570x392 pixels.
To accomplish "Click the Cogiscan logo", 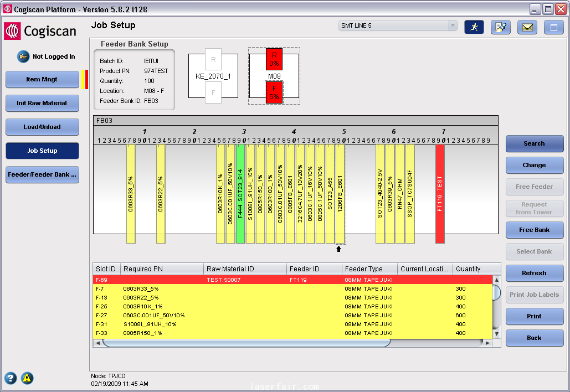I will (40, 31).
